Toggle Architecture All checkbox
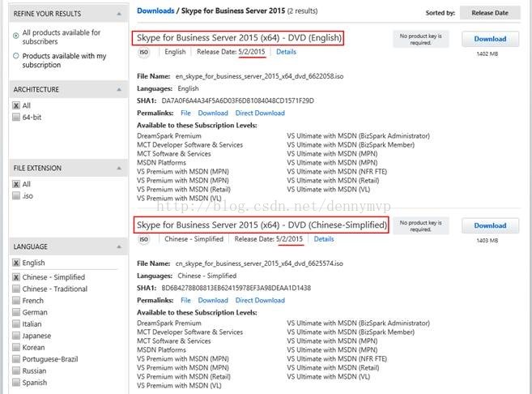 click(16, 105)
